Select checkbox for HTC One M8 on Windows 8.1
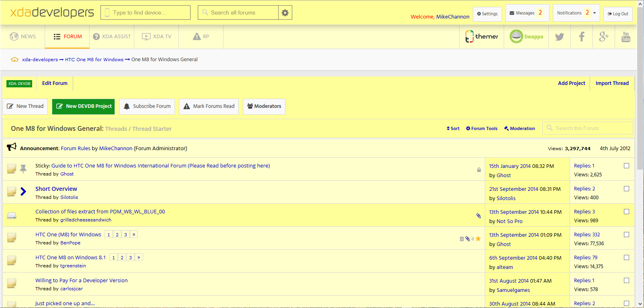644x308 pixels. coord(626,257)
